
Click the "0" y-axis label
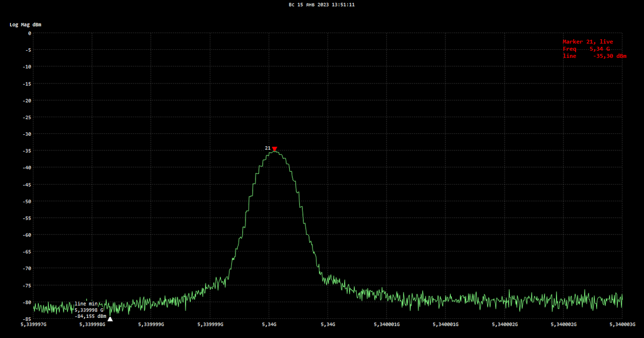pos(30,33)
